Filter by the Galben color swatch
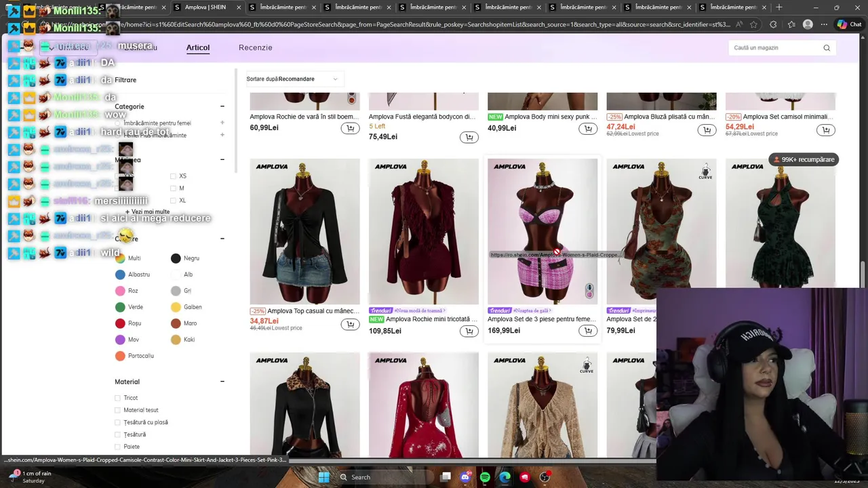Screen dimensions: 868x488 (176, 307)
